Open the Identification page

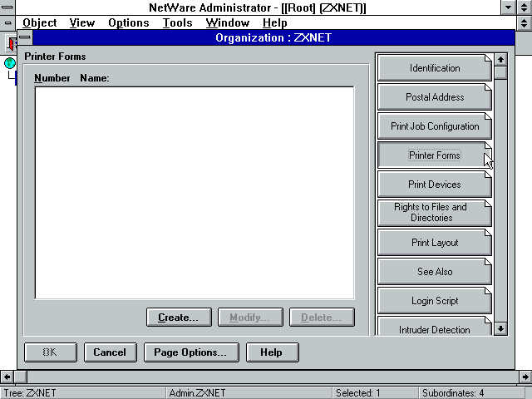[434, 68]
